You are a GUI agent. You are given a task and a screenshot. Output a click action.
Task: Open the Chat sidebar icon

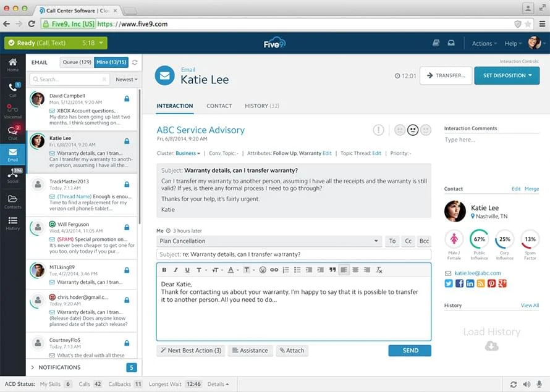coord(12,133)
